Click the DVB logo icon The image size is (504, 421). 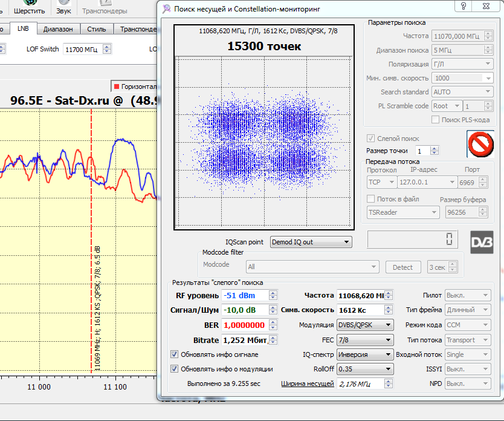coord(482,242)
